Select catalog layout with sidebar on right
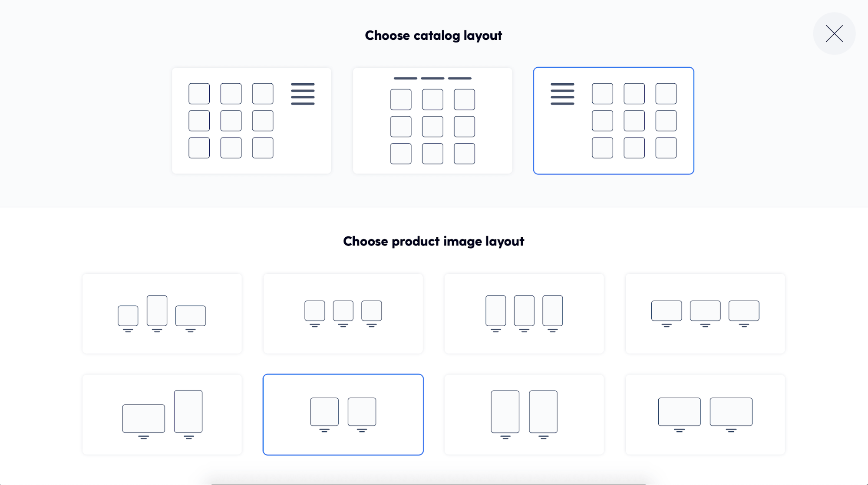The height and width of the screenshot is (485, 868). click(251, 121)
